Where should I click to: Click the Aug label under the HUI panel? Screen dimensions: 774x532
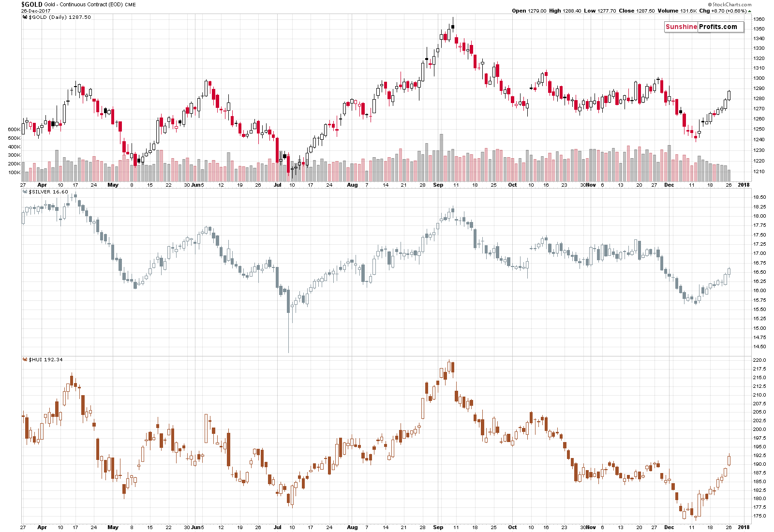pos(352,527)
